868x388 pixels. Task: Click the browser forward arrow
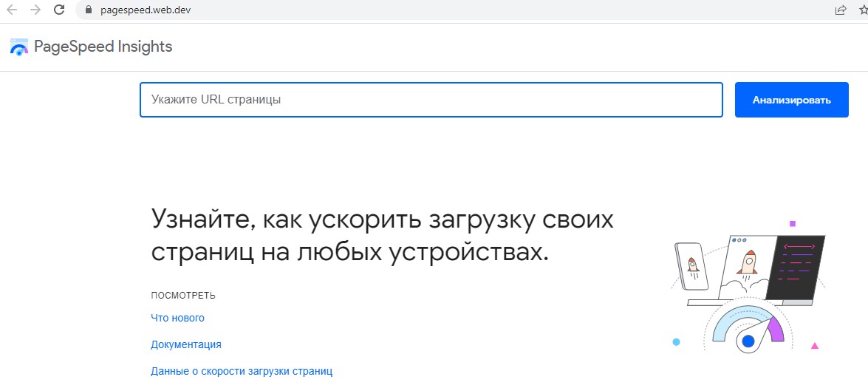coord(35,10)
